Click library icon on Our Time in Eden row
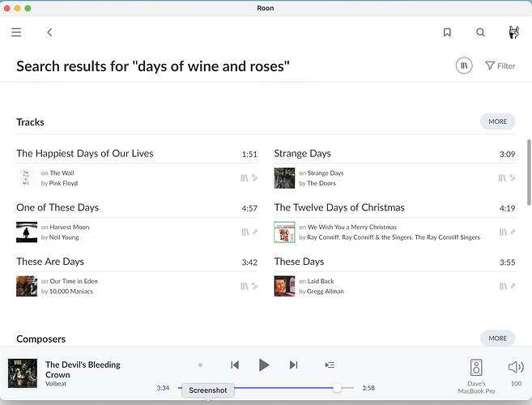This screenshot has width=532, height=405. 245,286
